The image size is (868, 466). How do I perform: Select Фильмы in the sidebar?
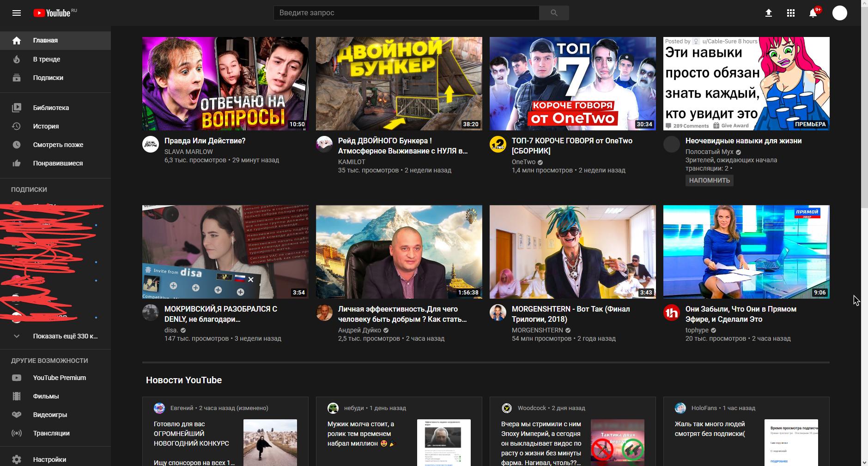tap(55, 396)
